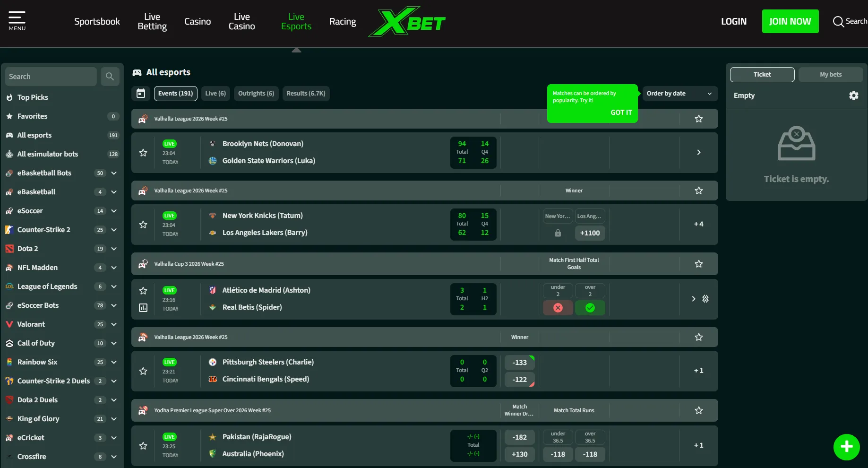This screenshot has width=868, height=468.
Task: Switch to My bets tab
Action: coord(831,75)
